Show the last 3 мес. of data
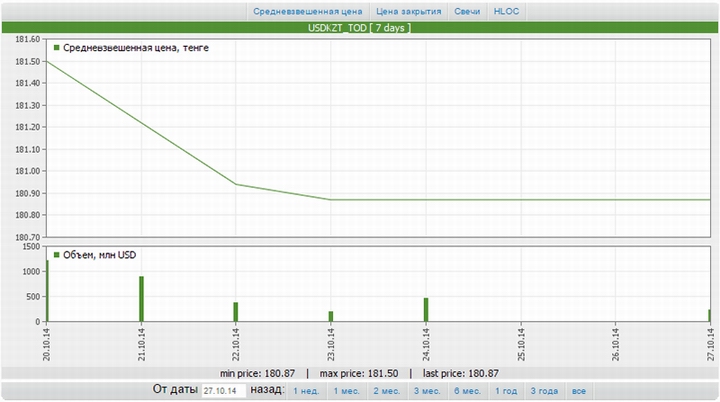Viewport: 720px width, 402px height. click(x=428, y=391)
